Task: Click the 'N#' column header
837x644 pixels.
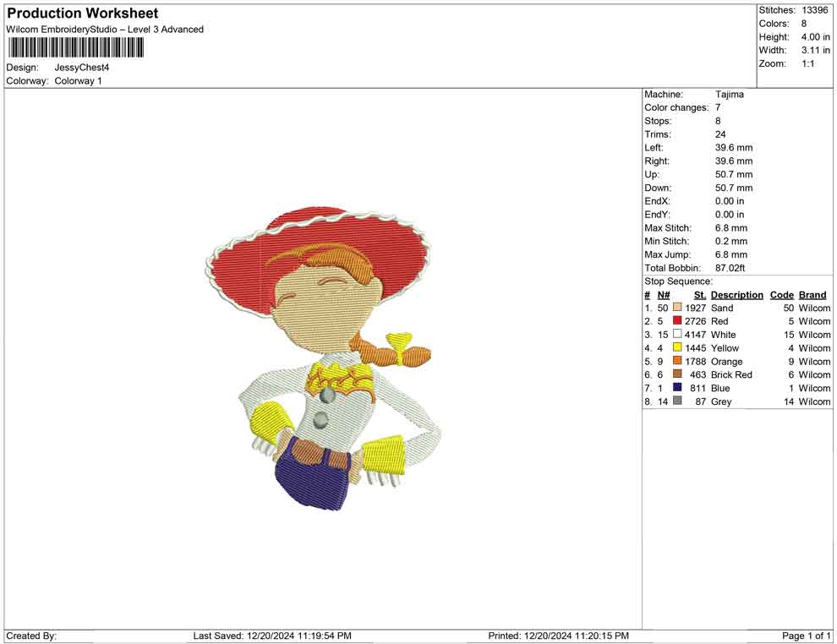Action: click(664, 295)
